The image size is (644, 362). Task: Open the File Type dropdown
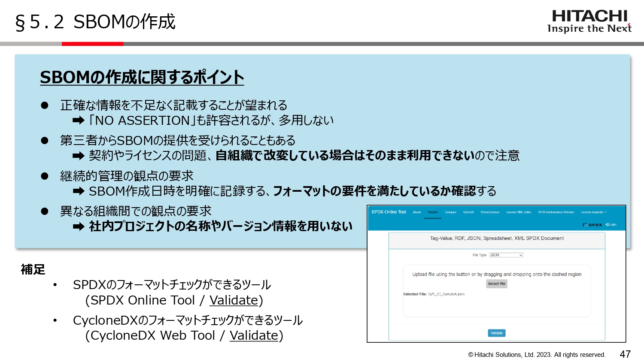506,255
